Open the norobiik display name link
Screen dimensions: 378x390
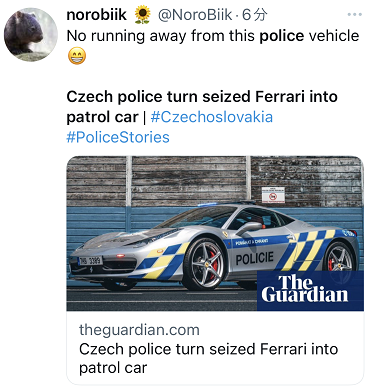[97, 15]
